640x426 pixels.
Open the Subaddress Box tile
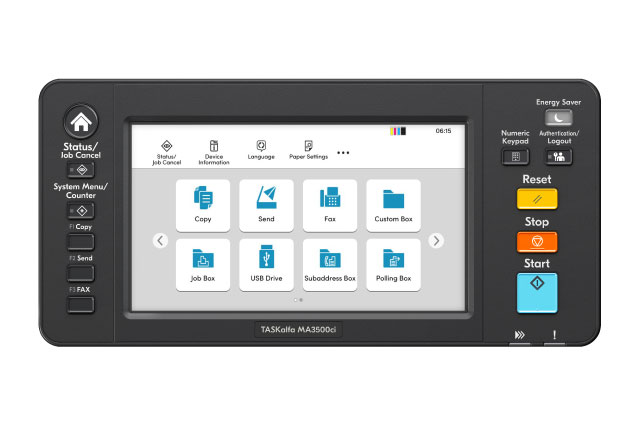330,264
